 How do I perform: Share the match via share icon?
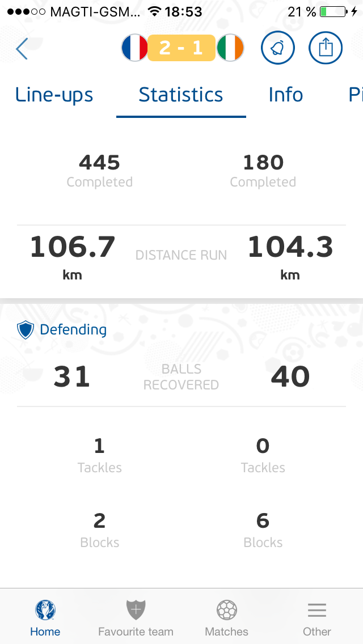pos(326,48)
